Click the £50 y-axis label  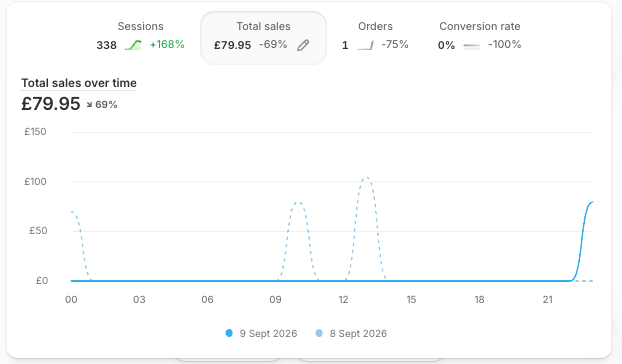pyautogui.click(x=38, y=231)
